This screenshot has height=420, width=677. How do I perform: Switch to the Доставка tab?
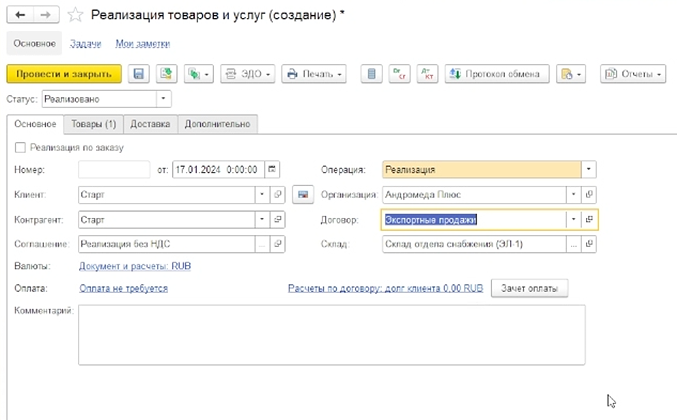pos(150,124)
